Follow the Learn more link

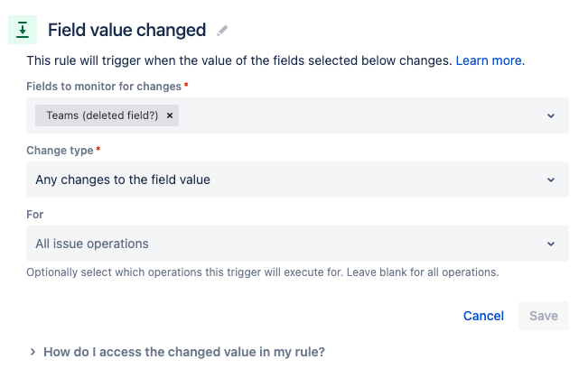489,60
